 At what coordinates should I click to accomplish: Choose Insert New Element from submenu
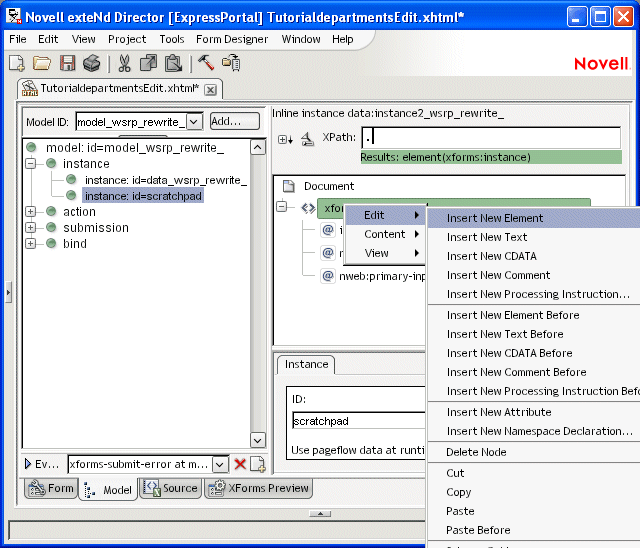click(534, 218)
